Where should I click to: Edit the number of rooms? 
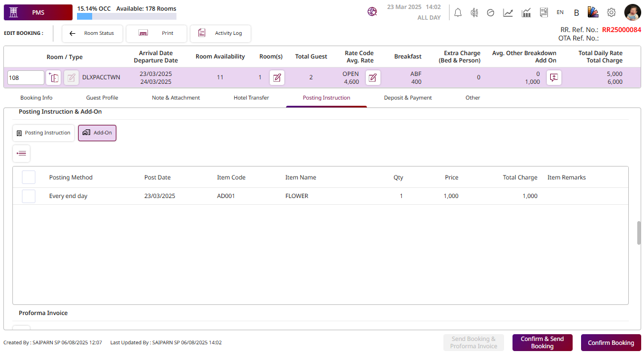[x=276, y=78]
